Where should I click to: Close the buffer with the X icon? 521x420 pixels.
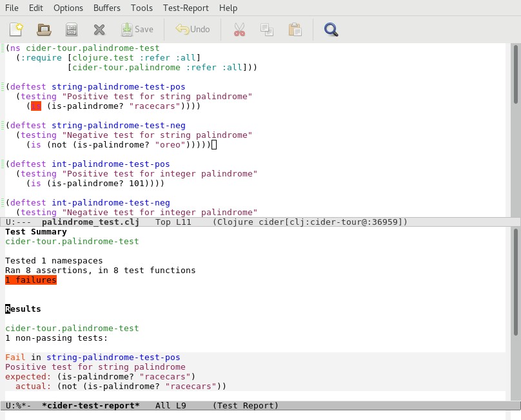tap(99, 29)
